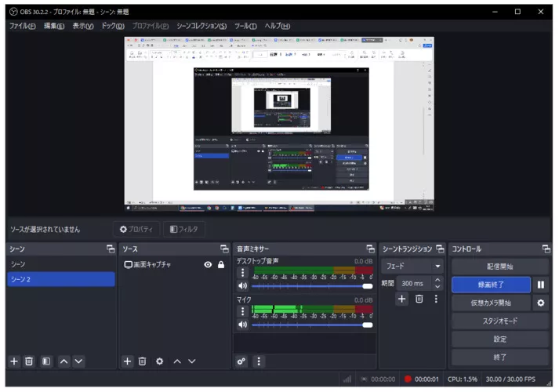Screen dimensions: 559x392
Task: Click the 録画終了 button to stop recording
Action: pos(490,285)
